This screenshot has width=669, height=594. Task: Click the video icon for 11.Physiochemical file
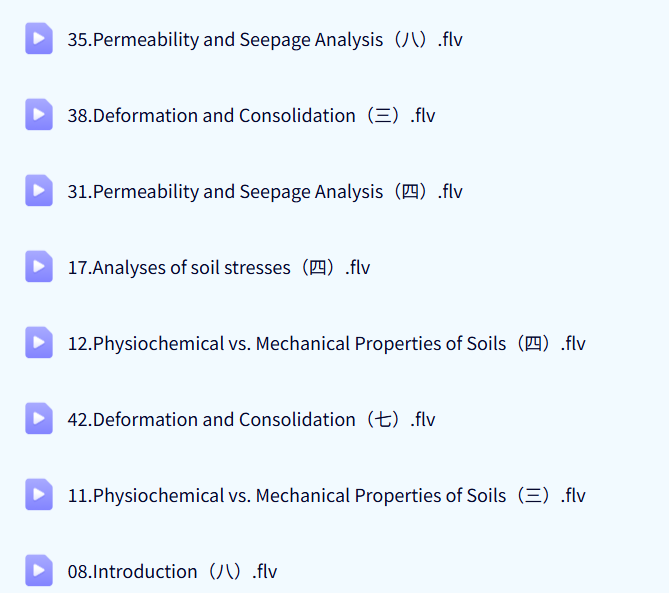[39, 495]
